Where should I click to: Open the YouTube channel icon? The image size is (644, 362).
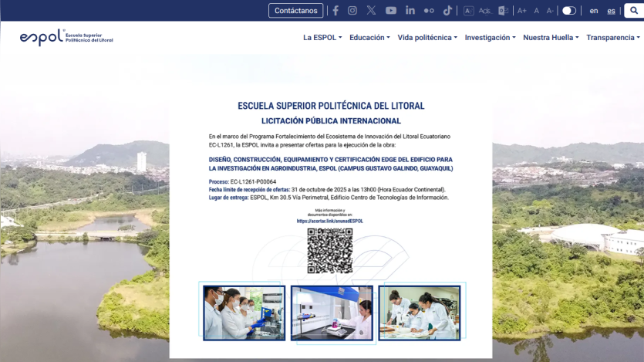391,11
